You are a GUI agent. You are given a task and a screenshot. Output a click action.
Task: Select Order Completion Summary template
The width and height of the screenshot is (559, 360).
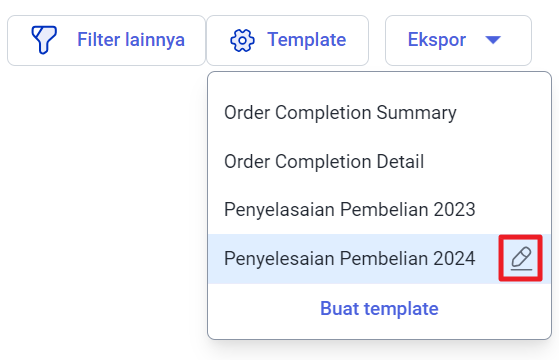tap(340, 113)
